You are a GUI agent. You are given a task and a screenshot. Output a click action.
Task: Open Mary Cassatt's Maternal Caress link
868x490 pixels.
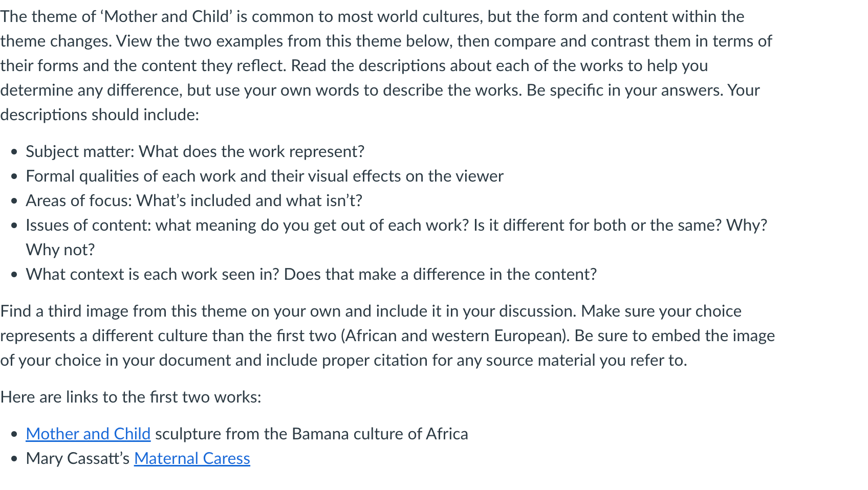pos(192,458)
